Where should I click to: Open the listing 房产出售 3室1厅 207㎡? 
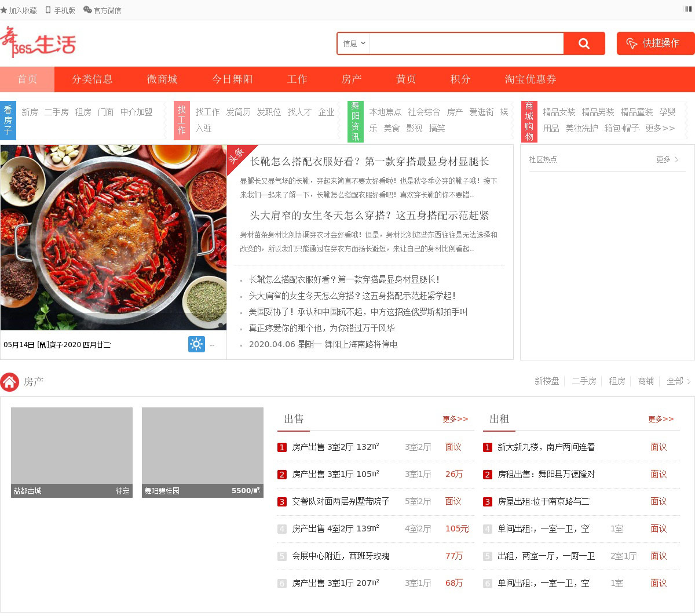pyautogui.click(x=335, y=583)
